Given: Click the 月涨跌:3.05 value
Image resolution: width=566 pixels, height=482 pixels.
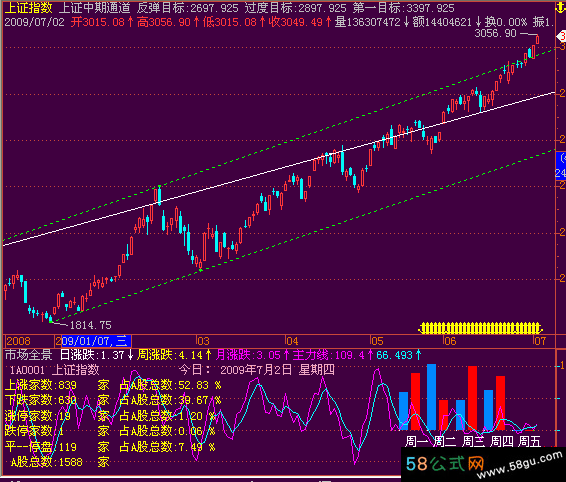Looking at the screenshot, I should point(248,355).
